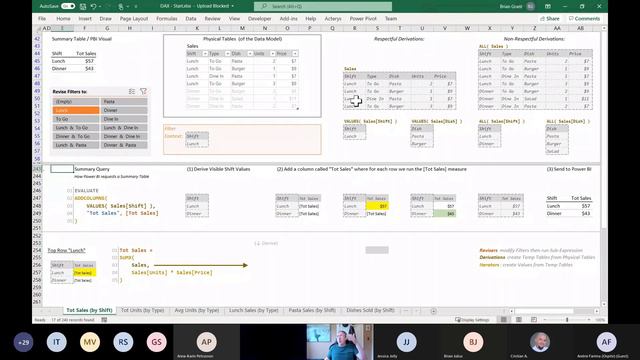This screenshot has height=360, width=640.
Task: Click the Save icon in title bar
Action: coord(83,7)
